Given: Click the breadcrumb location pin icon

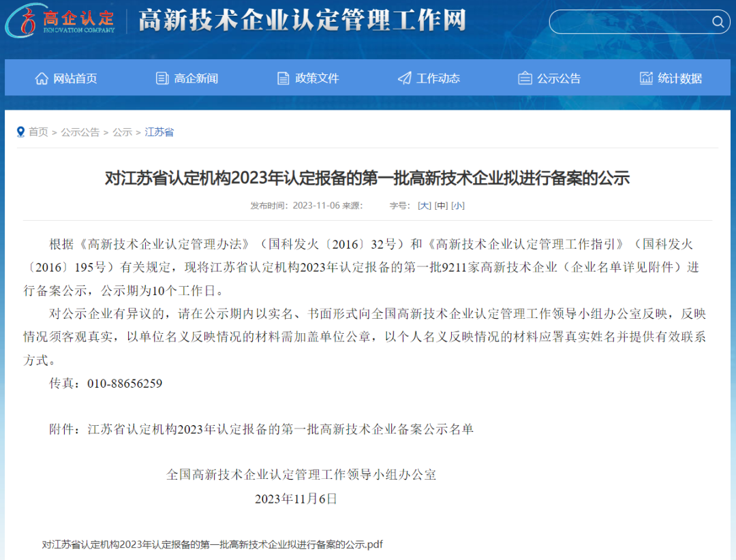Looking at the screenshot, I should 20,132.
